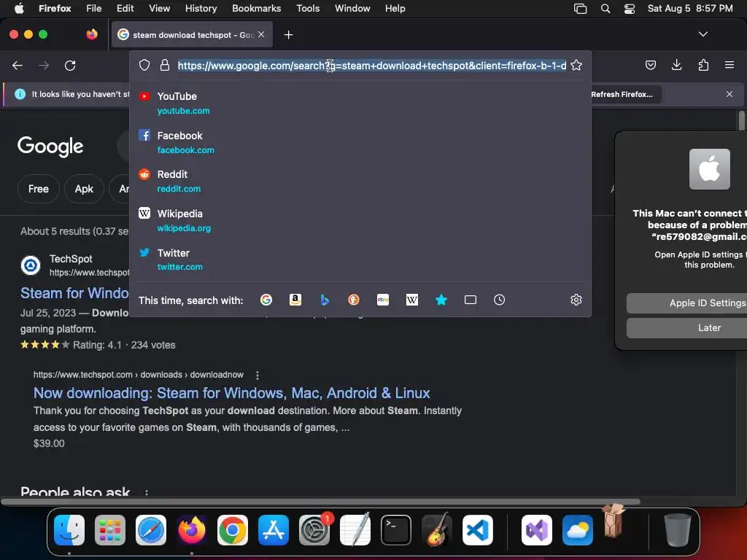
Task: Open the Help menu
Action: pyautogui.click(x=395, y=9)
